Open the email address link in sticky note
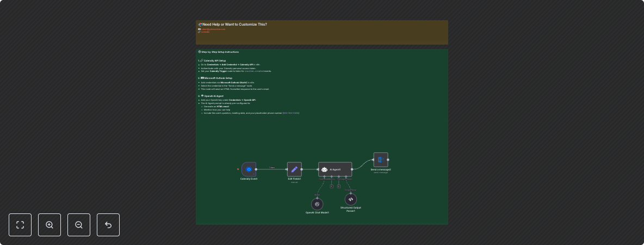The image size is (644, 245). [213, 29]
